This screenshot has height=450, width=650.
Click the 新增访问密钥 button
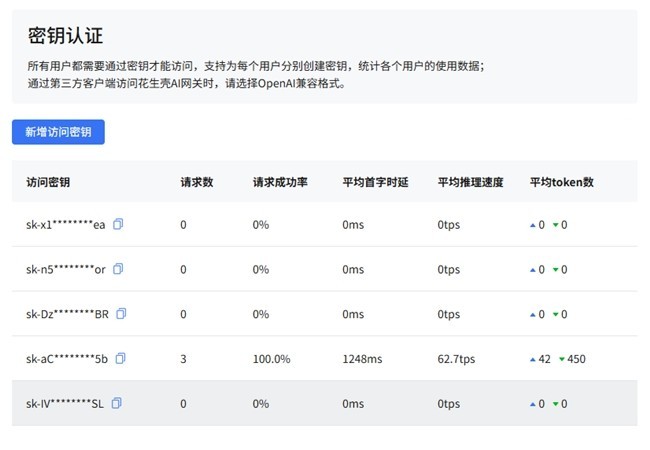click(x=58, y=132)
